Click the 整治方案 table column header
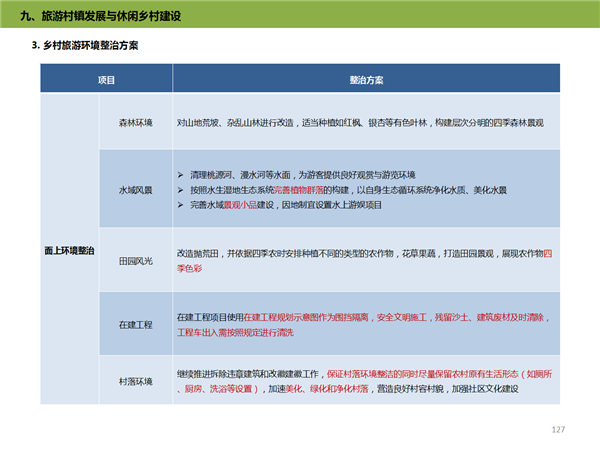The height and width of the screenshot is (450, 600). [x=364, y=79]
